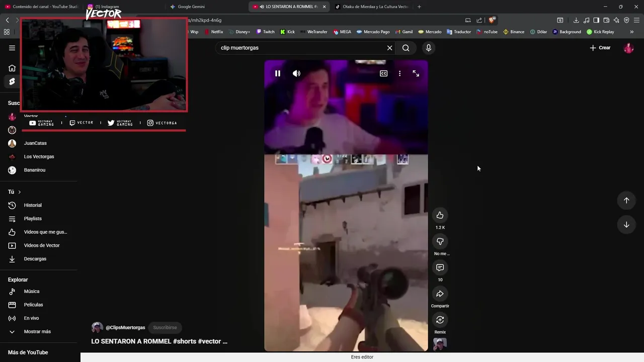Clear the search text with X
644x362 pixels.
click(389, 48)
